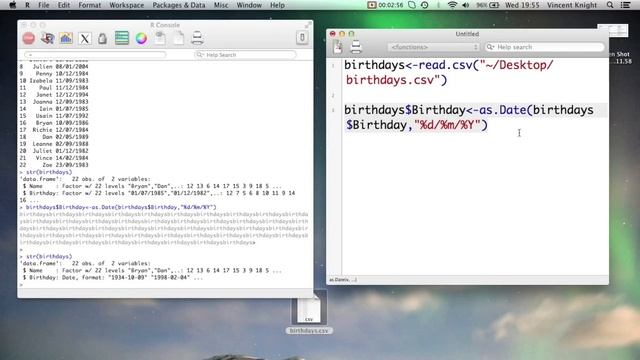The height and width of the screenshot is (360, 640).
Task: Click the padlock authorization icon
Action: [x=102, y=38]
